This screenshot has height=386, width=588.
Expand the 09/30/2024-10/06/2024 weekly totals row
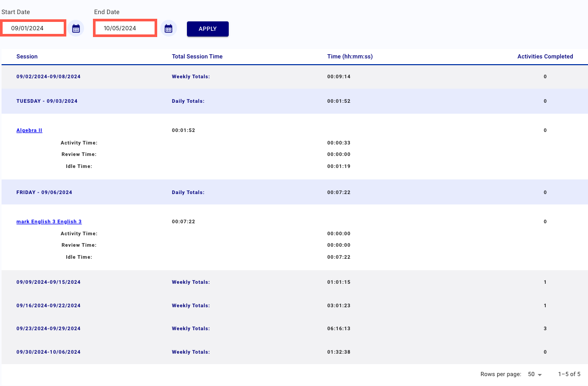click(x=48, y=352)
